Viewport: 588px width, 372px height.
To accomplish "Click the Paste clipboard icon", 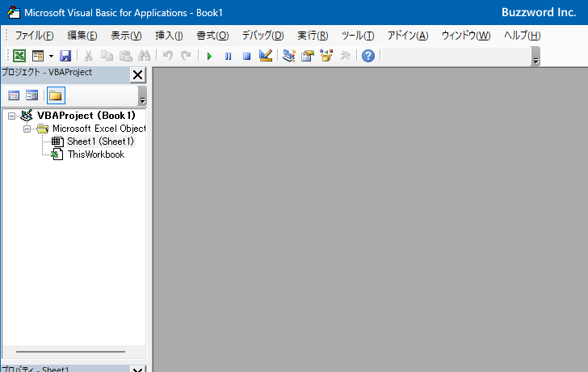I will pos(126,56).
